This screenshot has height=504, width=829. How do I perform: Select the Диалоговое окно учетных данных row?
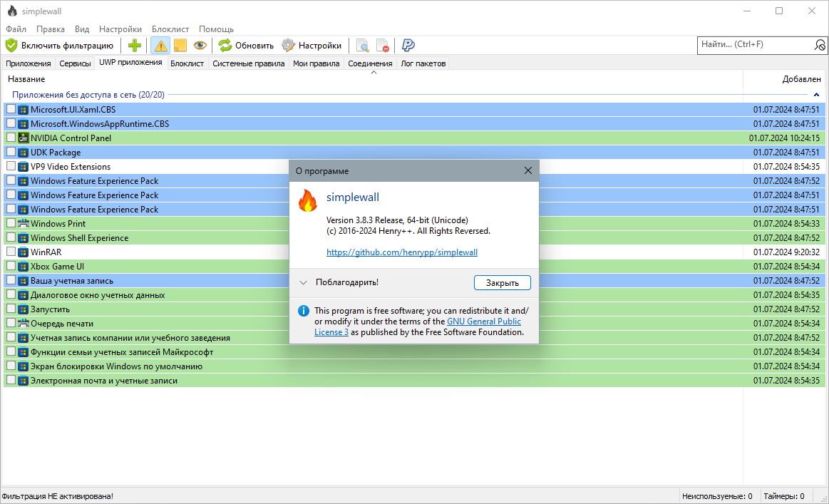(x=414, y=295)
